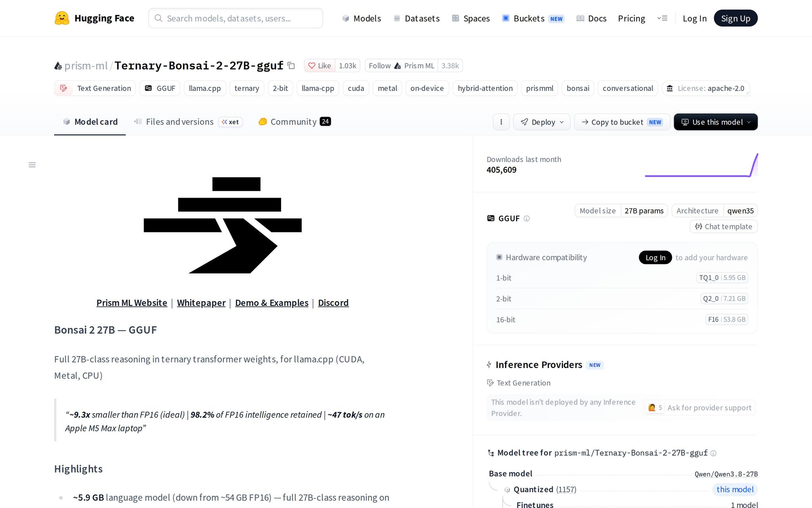Open table of contents hamburger icon
Viewport: 812px width, 508px height.
(32, 165)
